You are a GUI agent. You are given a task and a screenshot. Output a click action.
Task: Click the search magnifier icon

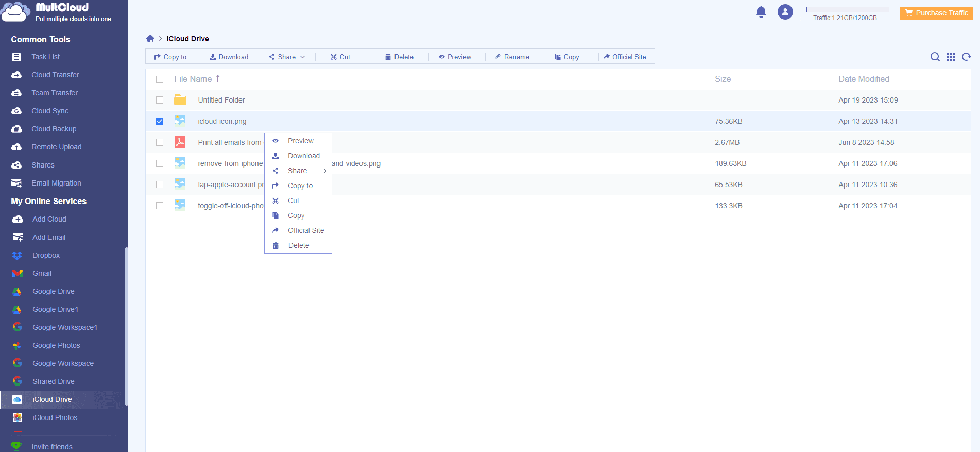coord(935,57)
